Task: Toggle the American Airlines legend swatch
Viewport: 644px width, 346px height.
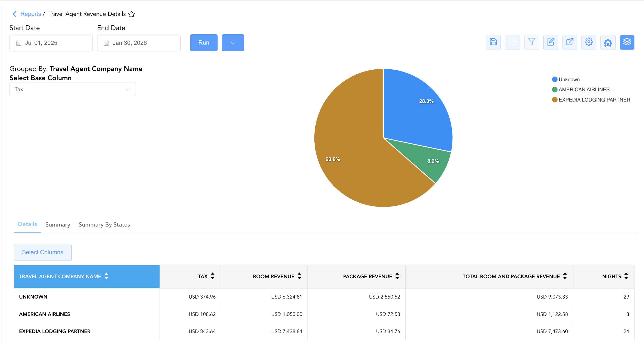Action: (555, 90)
